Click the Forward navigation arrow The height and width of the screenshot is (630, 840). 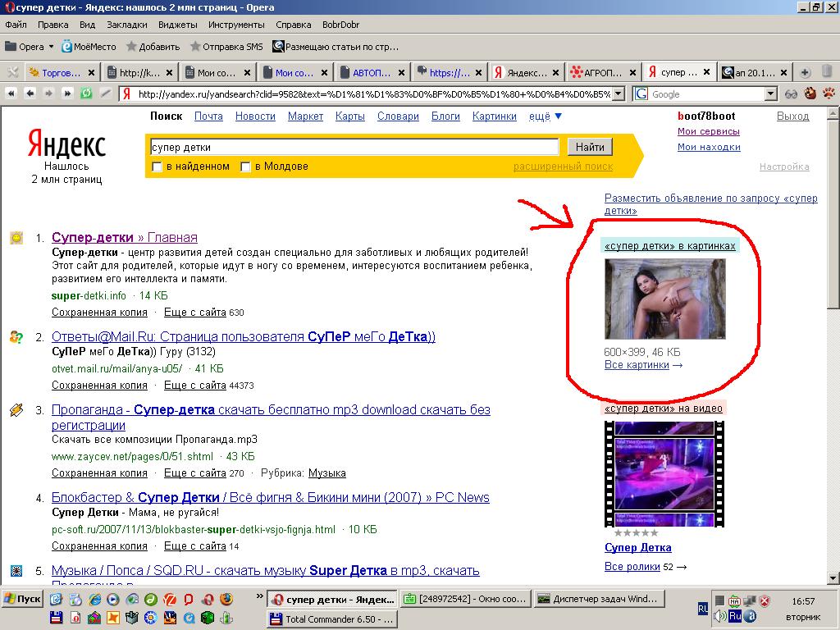[x=48, y=94]
